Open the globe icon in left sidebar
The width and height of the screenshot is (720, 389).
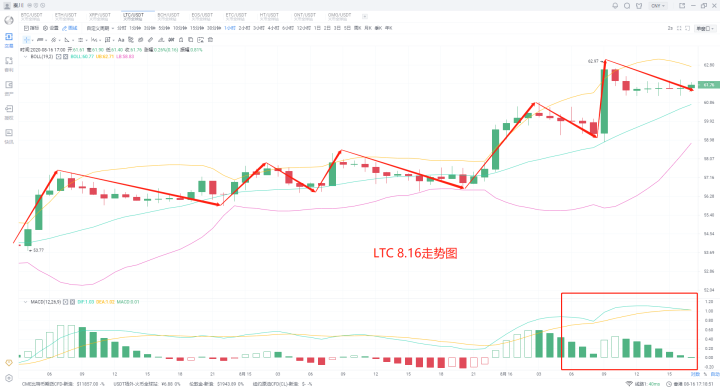9,20
